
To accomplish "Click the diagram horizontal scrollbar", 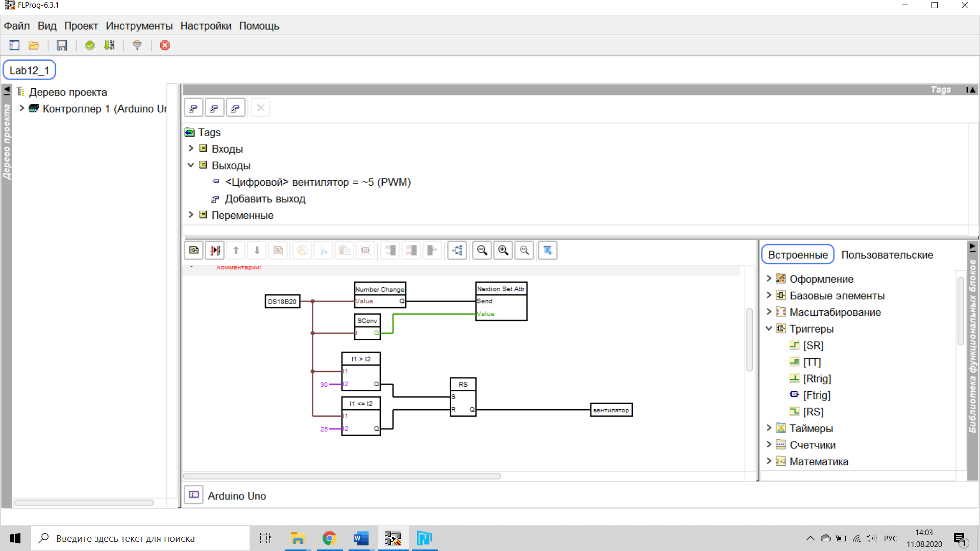I will tap(342, 476).
